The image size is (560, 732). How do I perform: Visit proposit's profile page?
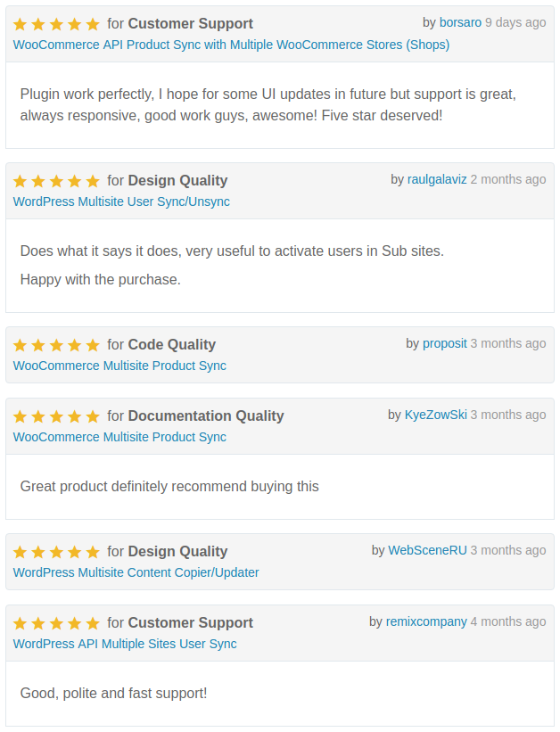(445, 343)
